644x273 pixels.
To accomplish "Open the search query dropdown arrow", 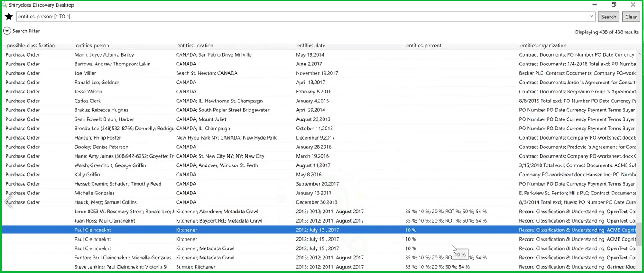I will click(x=592, y=17).
